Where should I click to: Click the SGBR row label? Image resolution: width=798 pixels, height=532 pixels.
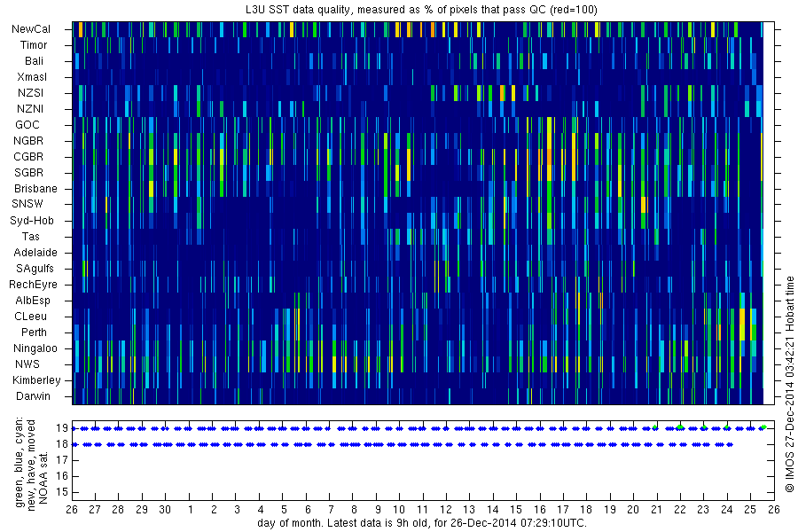(x=28, y=173)
